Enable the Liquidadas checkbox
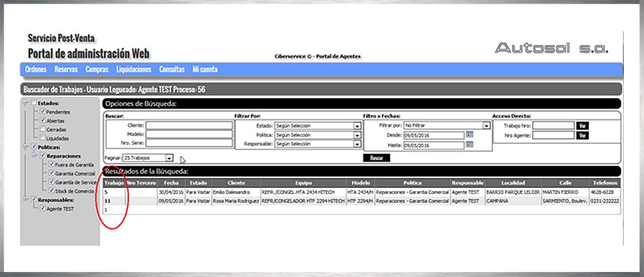This screenshot has height=277, width=644. click(43, 138)
